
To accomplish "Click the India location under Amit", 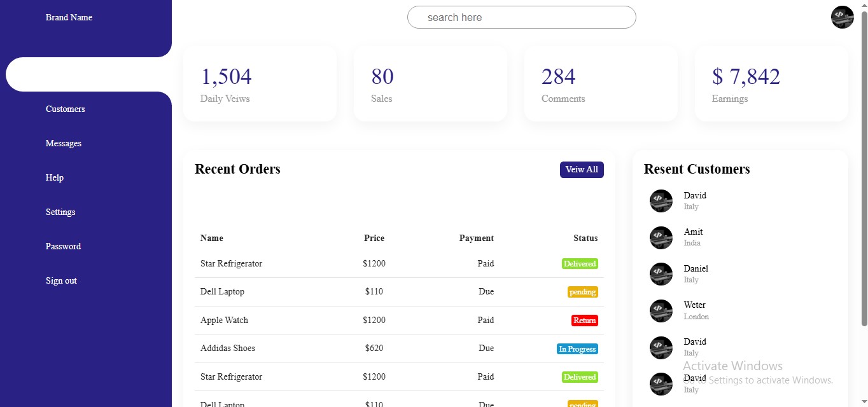I will tap(692, 243).
